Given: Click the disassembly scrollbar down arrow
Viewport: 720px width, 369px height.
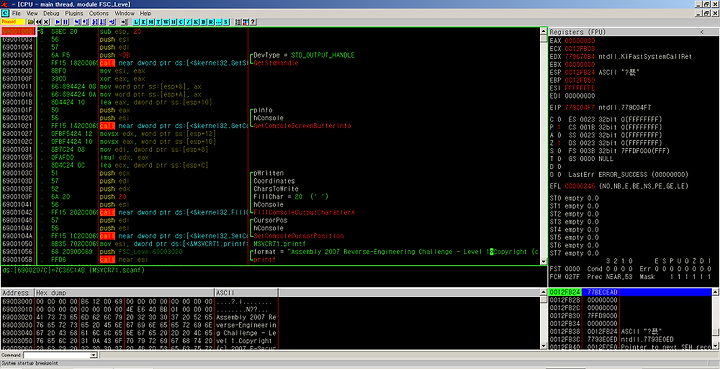Looking at the screenshot, I should click(544, 261).
